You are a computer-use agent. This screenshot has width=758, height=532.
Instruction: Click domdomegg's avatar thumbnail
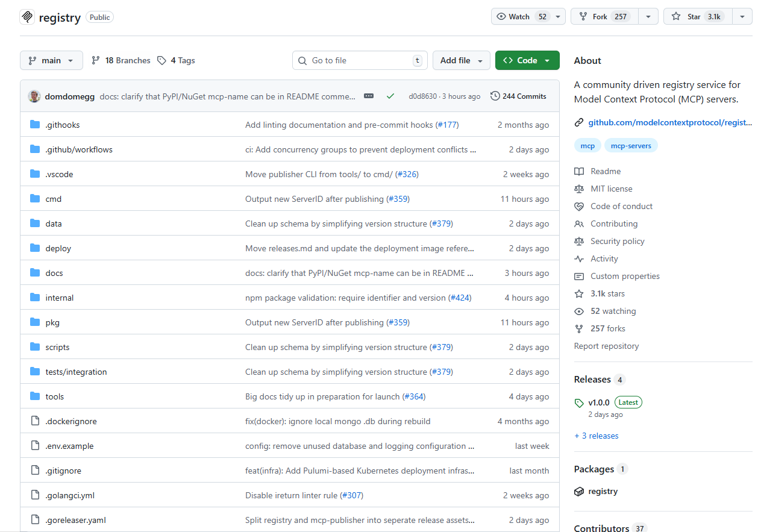pos(34,96)
